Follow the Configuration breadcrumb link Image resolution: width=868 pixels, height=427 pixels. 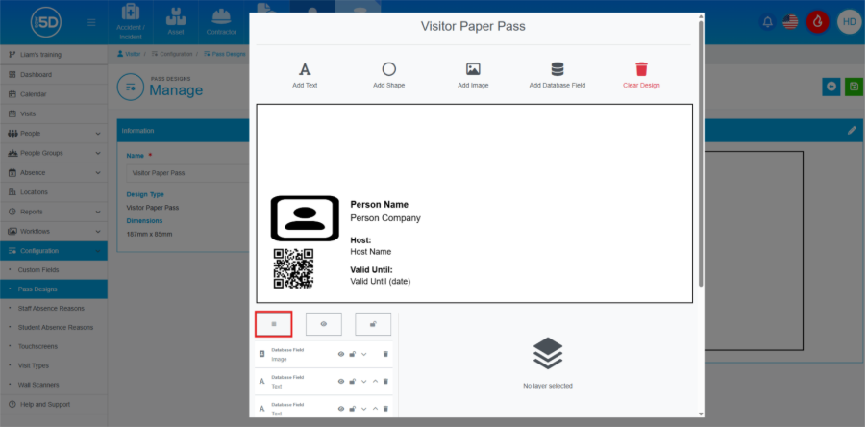coord(172,54)
